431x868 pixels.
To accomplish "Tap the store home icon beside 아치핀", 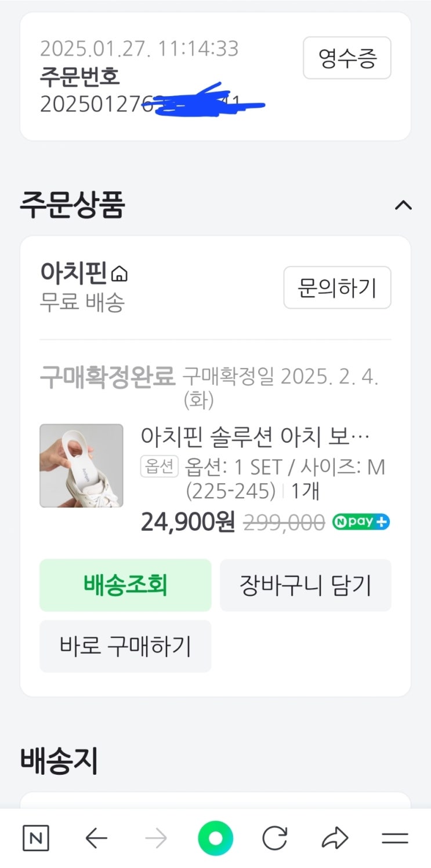I will [119, 273].
